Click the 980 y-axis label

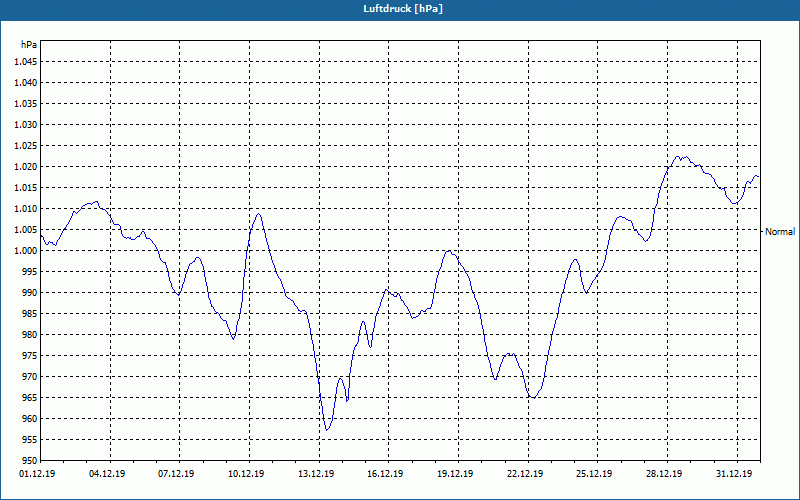click(30, 335)
